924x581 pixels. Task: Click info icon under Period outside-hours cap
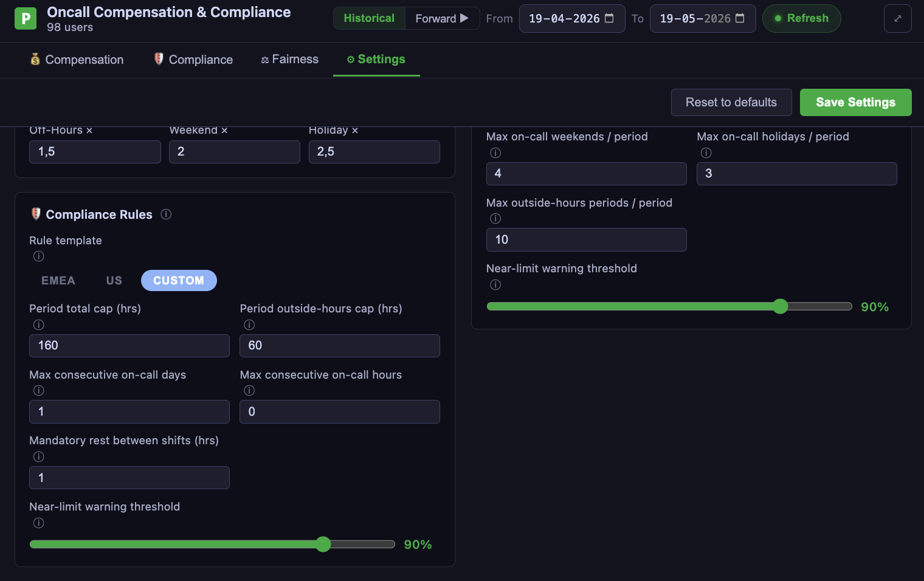coord(249,325)
